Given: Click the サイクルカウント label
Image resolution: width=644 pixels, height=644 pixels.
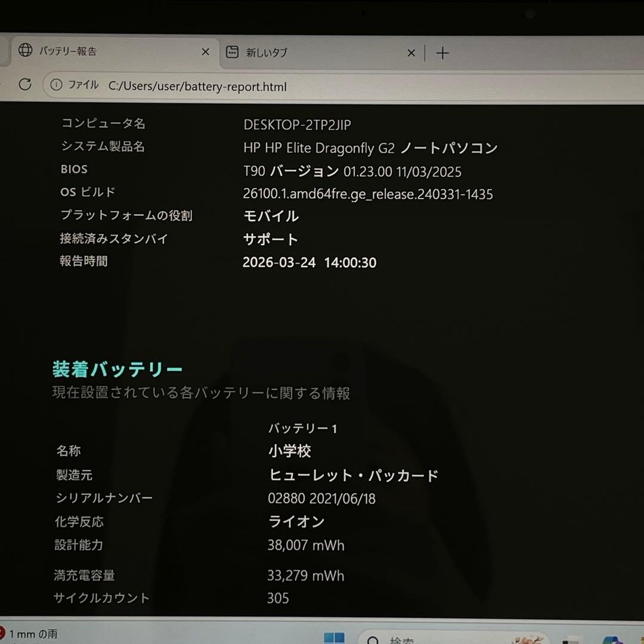Looking at the screenshot, I should pos(101,597).
